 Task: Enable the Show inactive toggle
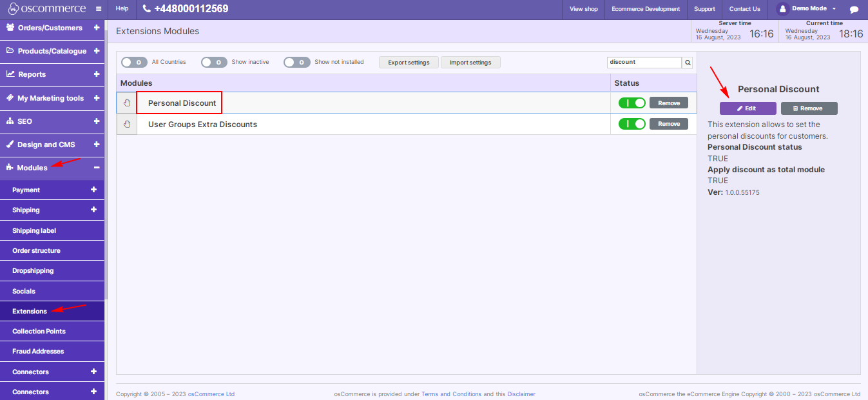(214, 62)
